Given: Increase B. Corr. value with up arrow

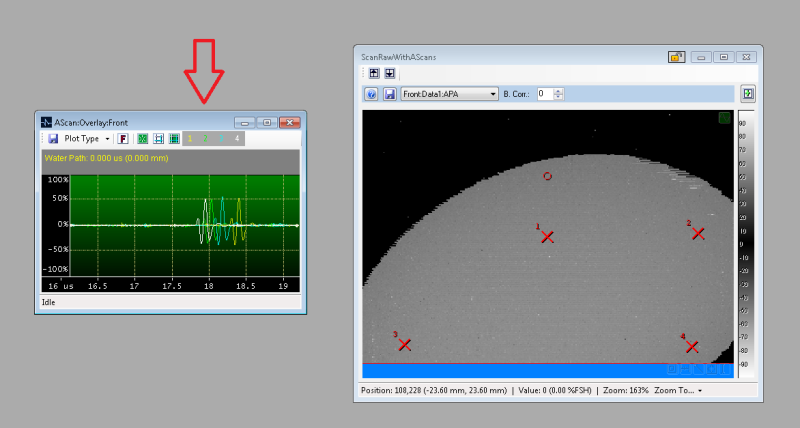Looking at the screenshot, I should (x=558, y=91).
